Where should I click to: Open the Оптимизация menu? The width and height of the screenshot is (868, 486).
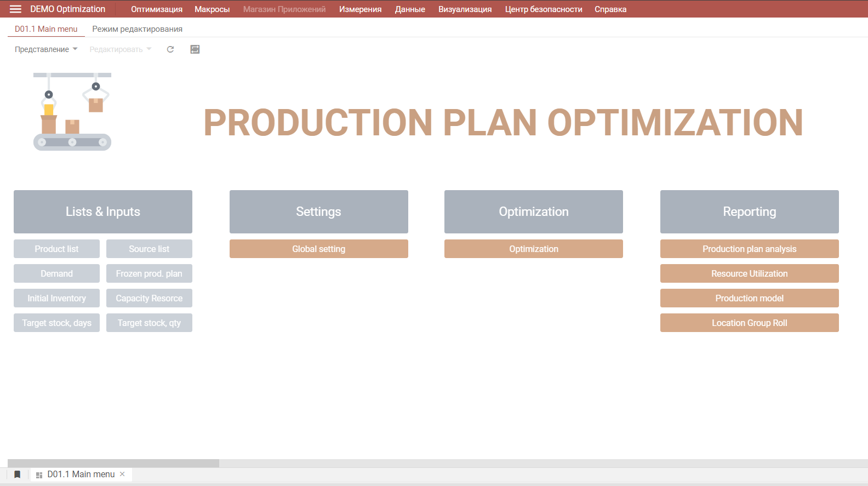coord(156,9)
